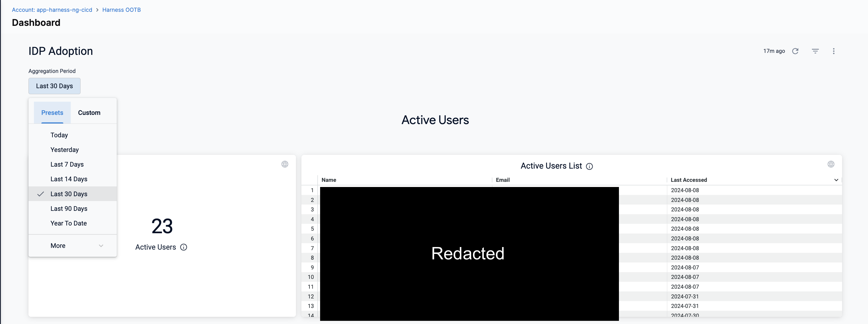The image size is (868, 324).
Task: Click globe icon on Active Users tile
Action: 285,164
